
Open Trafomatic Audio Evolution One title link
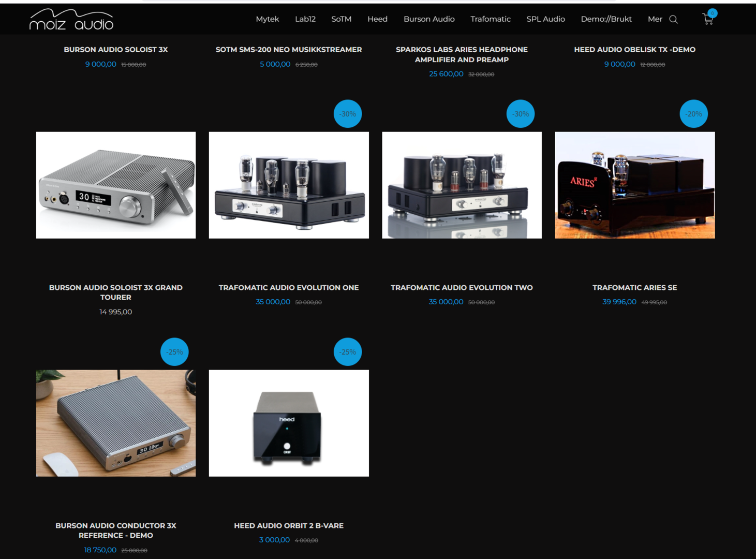[289, 288]
